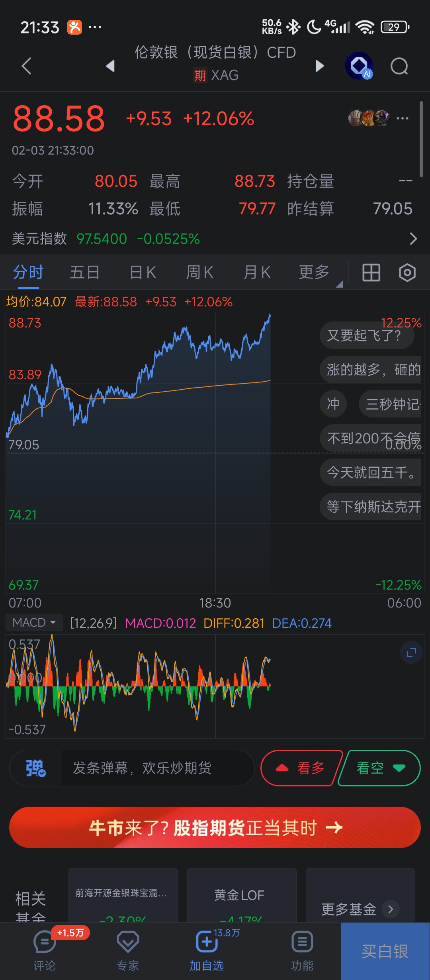
Task: Go to next instrument with right triangle
Action: pyautogui.click(x=319, y=66)
